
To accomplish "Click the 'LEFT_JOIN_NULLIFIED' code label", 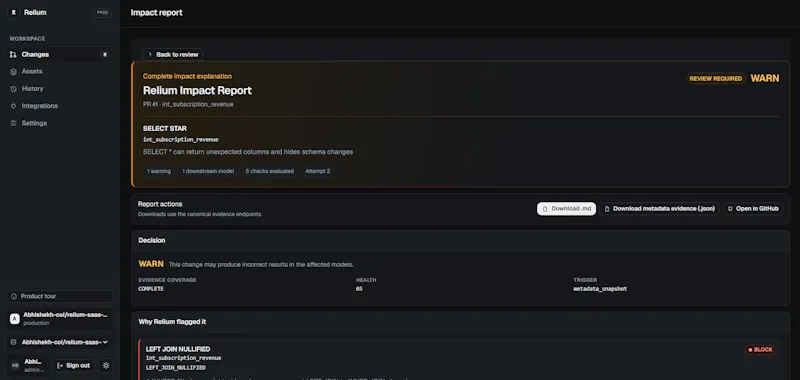I will coord(176,368).
